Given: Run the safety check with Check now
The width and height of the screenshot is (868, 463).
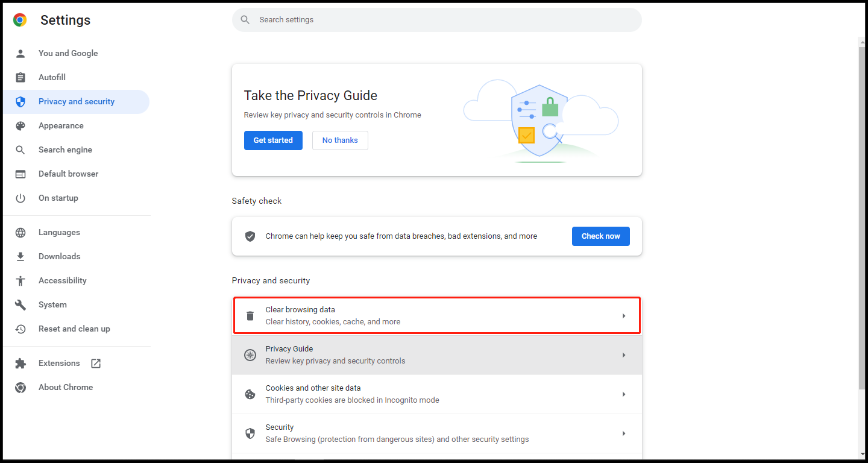Looking at the screenshot, I should (600, 236).
